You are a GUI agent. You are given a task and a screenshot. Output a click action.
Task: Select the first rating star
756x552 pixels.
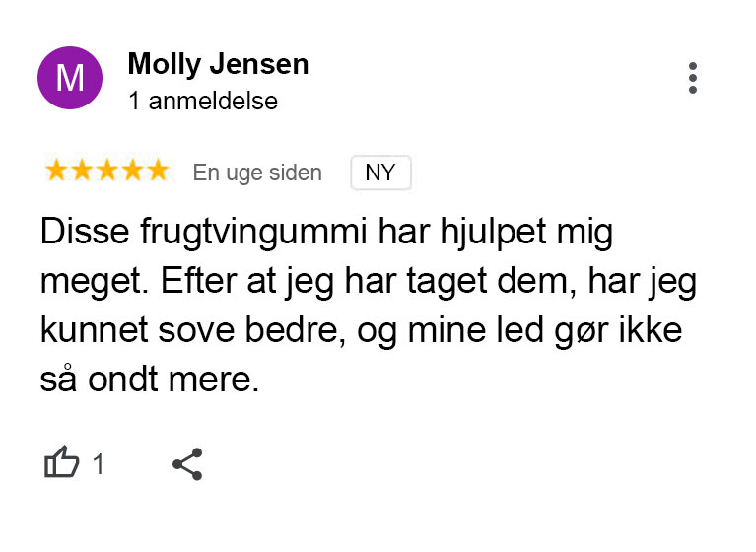coord(56,171)
